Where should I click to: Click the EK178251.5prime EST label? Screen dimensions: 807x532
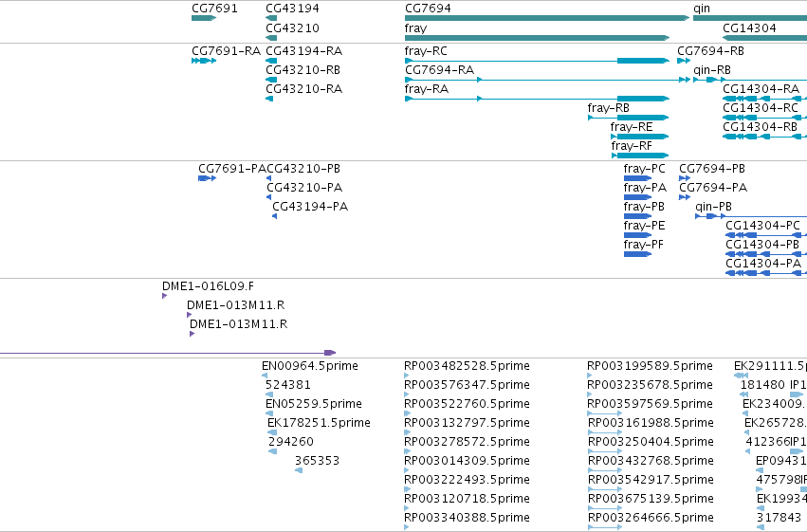coord(319,423)
